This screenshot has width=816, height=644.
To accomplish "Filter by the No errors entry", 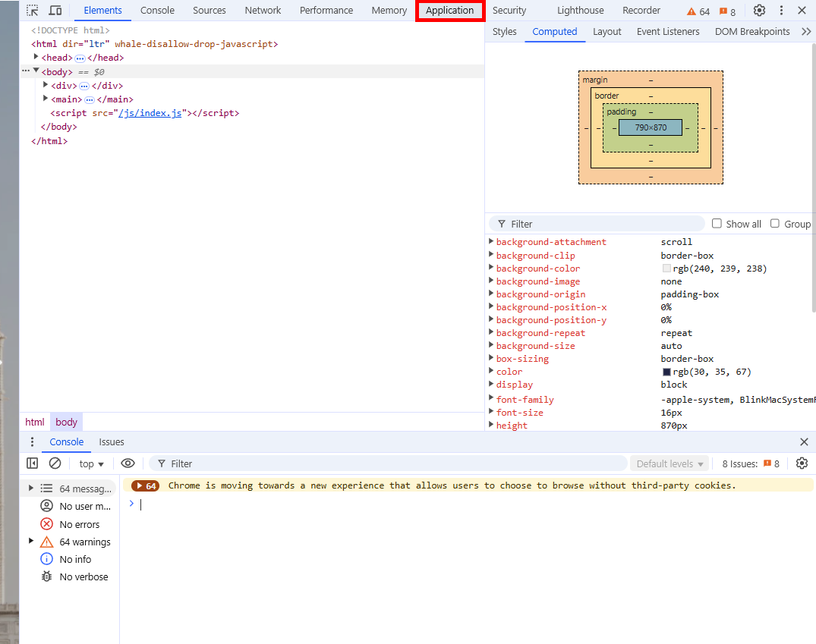I will point(71,524).
